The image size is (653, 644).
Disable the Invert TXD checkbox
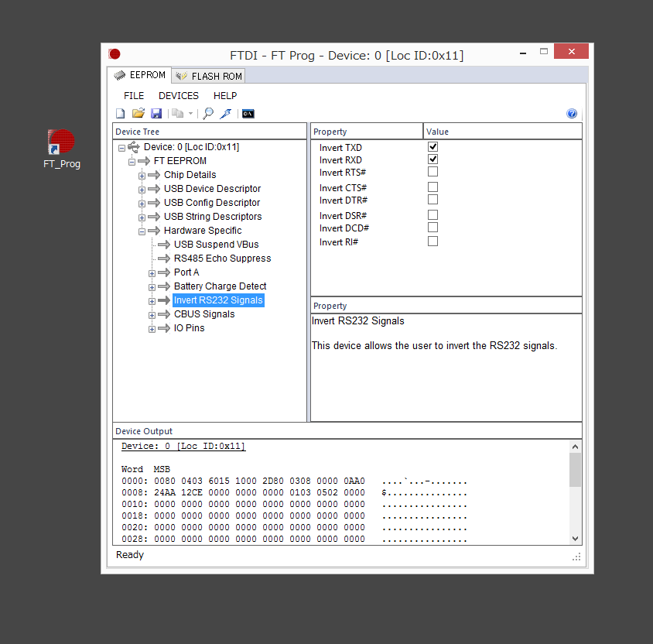click(432, 146)
